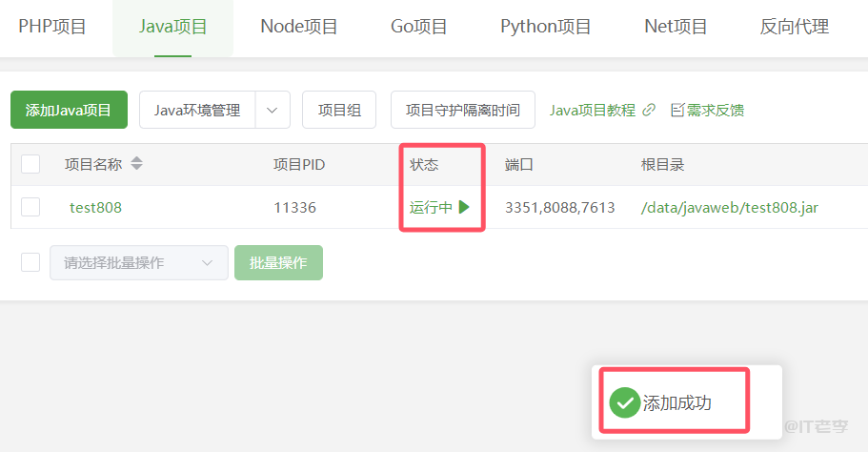Image resolution: width=868 pixels, height=452 pixels.
Task: Expand the Java环境管理 dropdown arrow
Action: (273, 110)
